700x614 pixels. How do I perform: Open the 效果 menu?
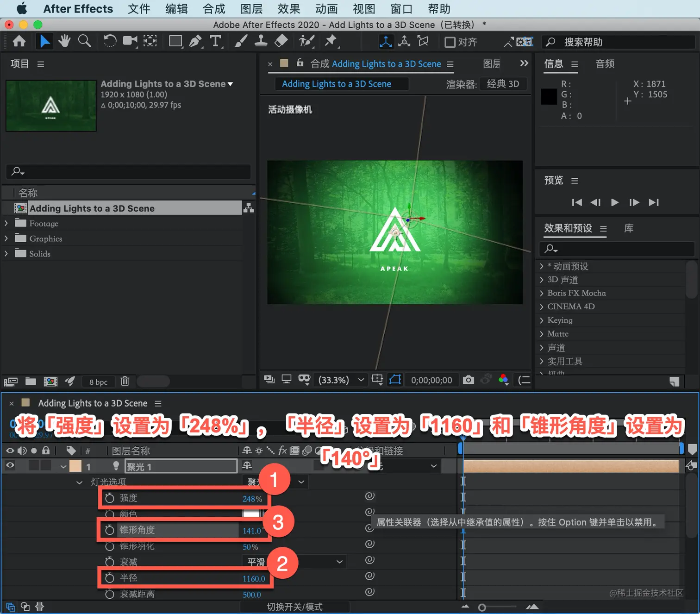point(289,9)
